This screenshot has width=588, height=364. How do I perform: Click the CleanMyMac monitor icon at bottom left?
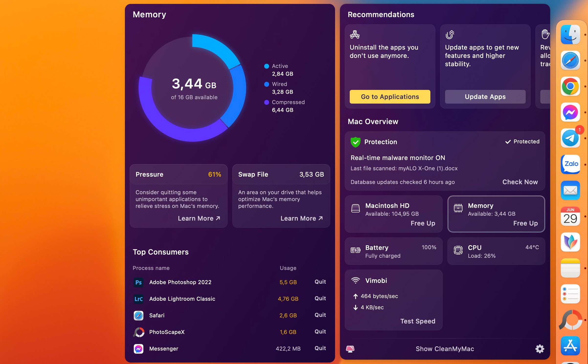point(350,349)
